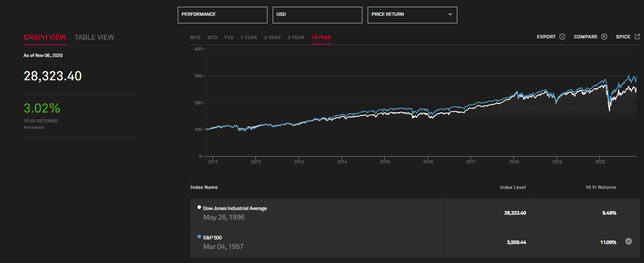Click the 10 YR RETURNS label
This screenshot has width=644, height=263.
40,121
